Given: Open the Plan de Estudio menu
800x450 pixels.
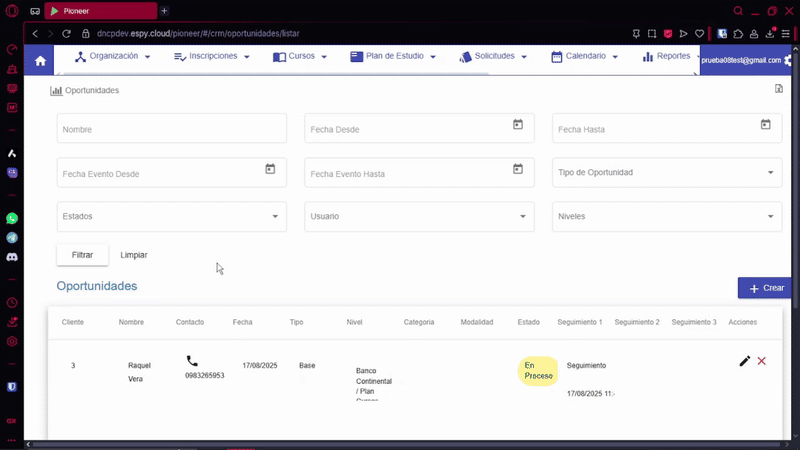Looking at the screenshot, I should tap(393, 57).
